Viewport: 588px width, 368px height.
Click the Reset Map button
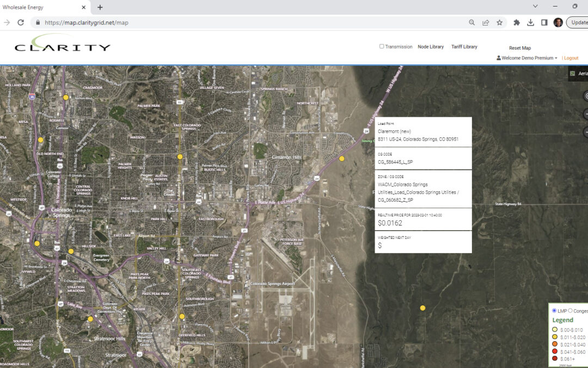point(519,48)
